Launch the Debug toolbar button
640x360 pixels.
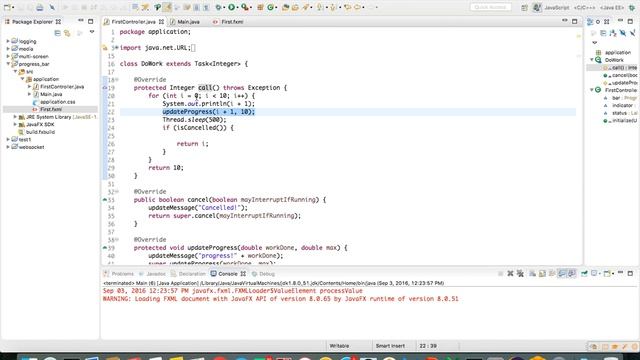click(219, 7)
